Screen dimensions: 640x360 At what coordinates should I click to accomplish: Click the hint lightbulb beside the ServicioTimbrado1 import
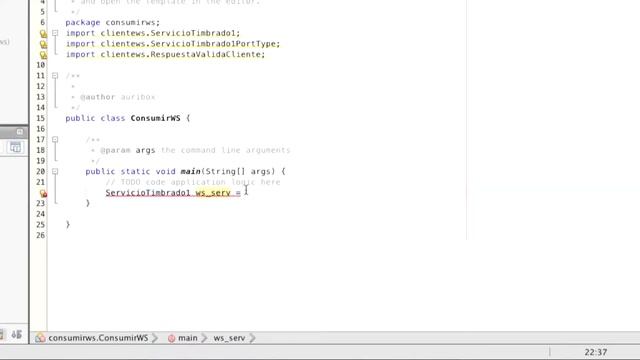(43, 34)
